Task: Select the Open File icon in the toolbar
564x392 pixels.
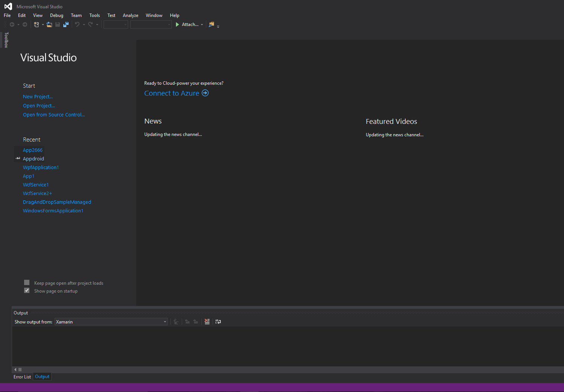Action: (x=49, y=24)
